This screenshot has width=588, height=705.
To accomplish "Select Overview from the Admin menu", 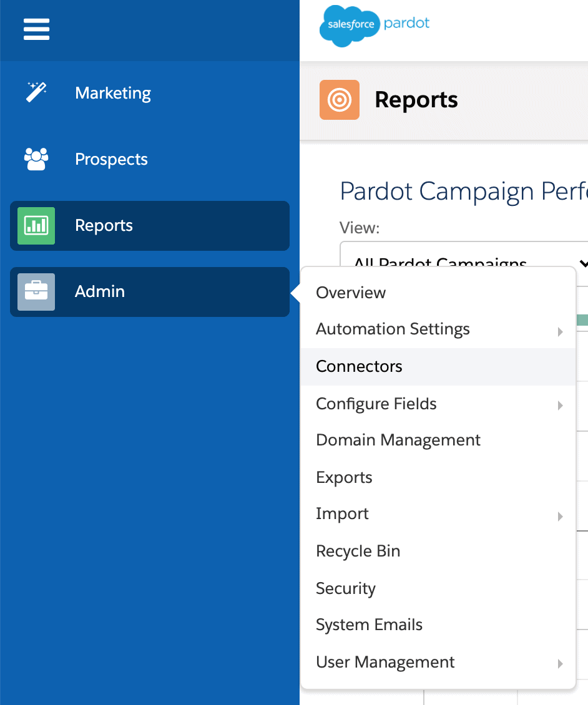I will (x=351, y=292).
